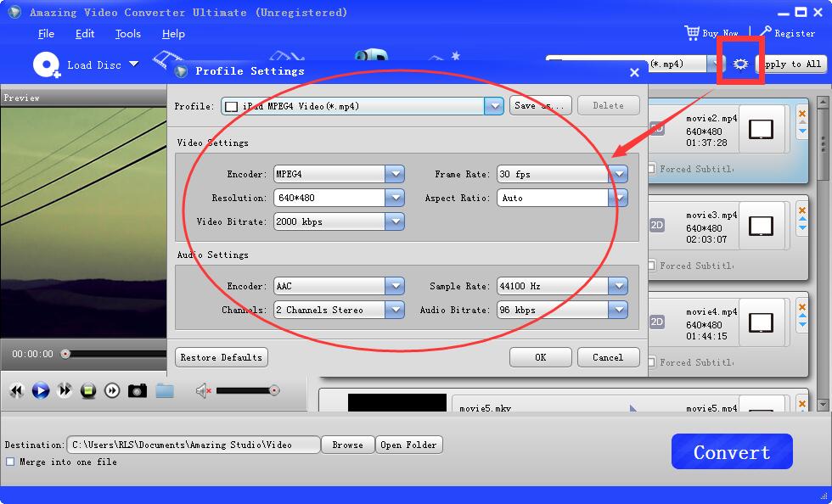Open the Edit menu
This screenshot has height=504, width=832.
tap(85, 34)
